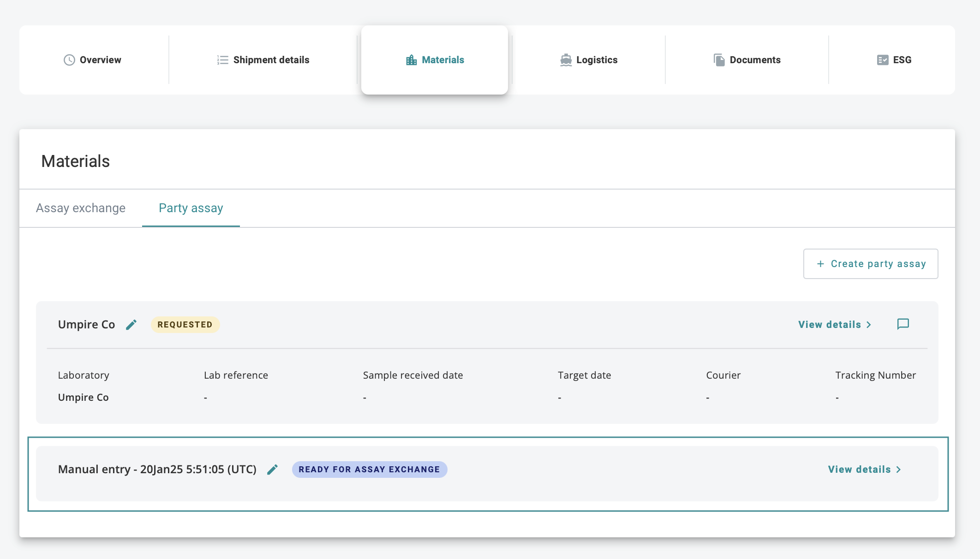Go to Shipment details tab
980x559 pixels.
tap(263, 60)
